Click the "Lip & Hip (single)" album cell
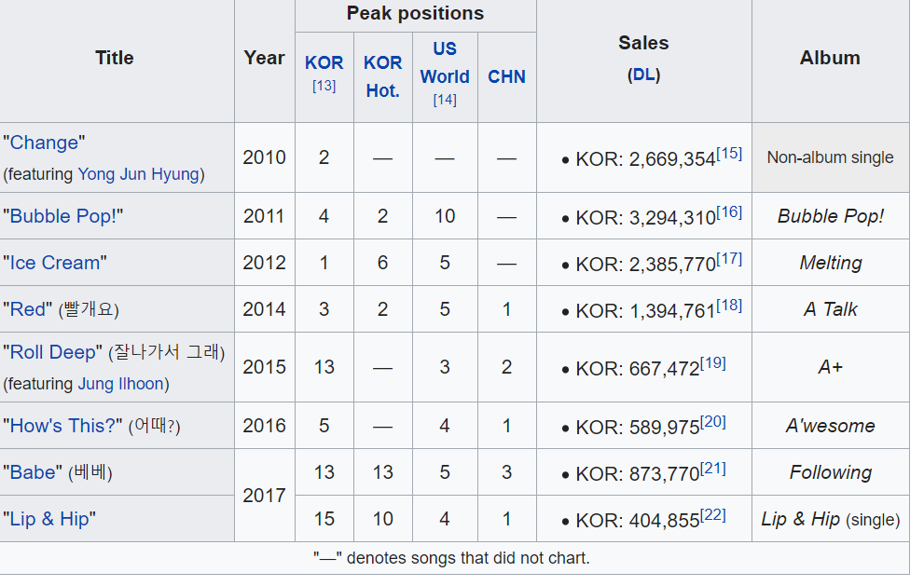This screenshot has width=924, height=586. 831,519
